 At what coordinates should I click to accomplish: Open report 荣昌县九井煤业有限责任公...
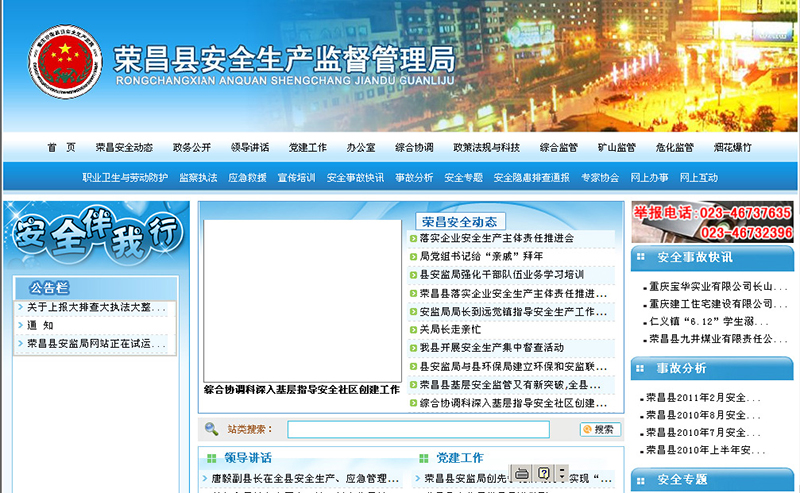coord(717,339)
